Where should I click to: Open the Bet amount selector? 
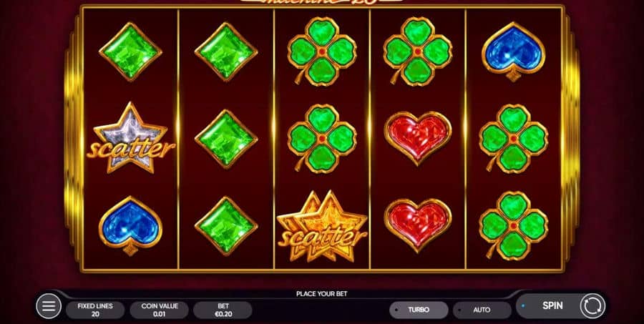[223, 310]
